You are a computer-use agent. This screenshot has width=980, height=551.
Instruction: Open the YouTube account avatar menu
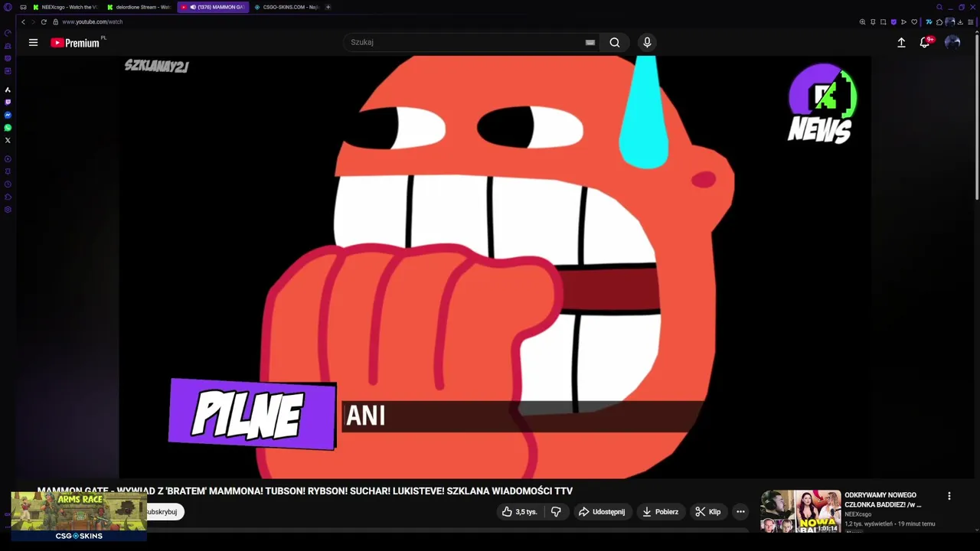click(952, 43)
